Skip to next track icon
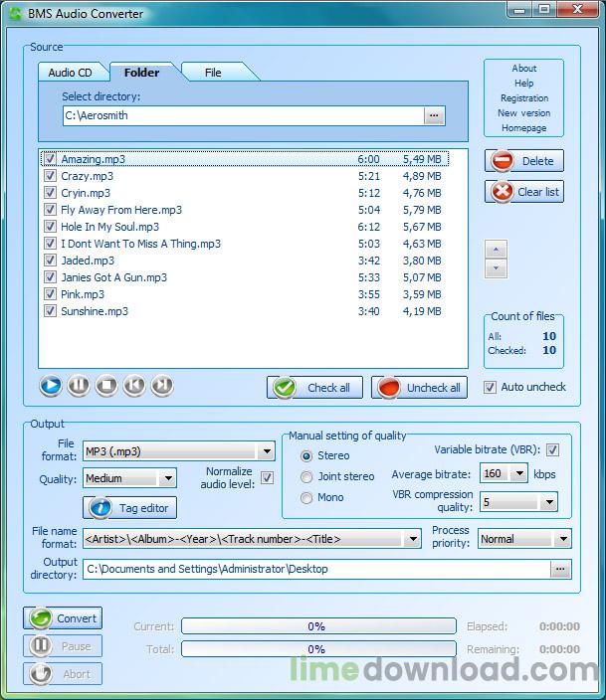606x700 pixels. [x=162, y=387]
